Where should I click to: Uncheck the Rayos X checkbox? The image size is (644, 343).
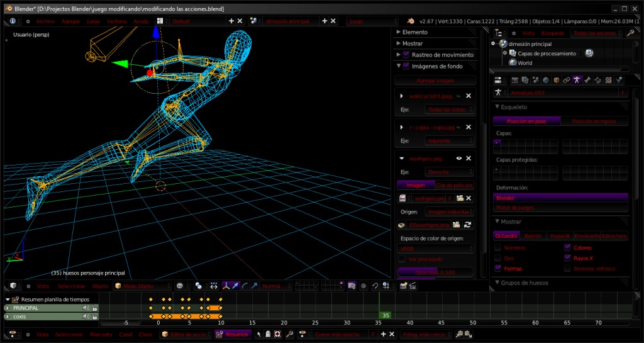pos(568,258)
